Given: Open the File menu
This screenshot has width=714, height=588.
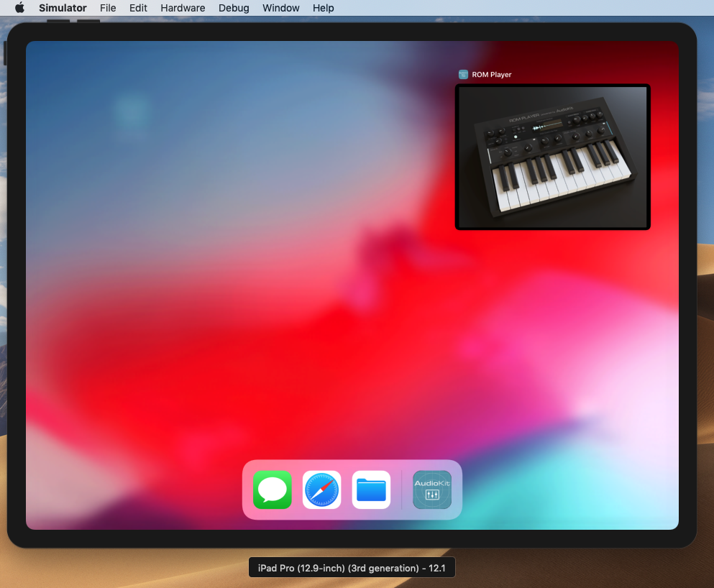Looking at the screenshot, I should click(x=108, y=8).
